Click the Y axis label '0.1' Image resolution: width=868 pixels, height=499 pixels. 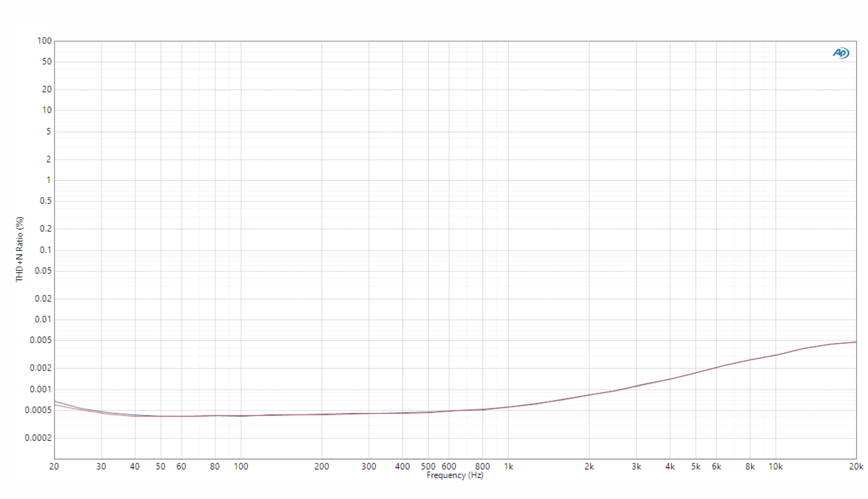click(45, 250)
